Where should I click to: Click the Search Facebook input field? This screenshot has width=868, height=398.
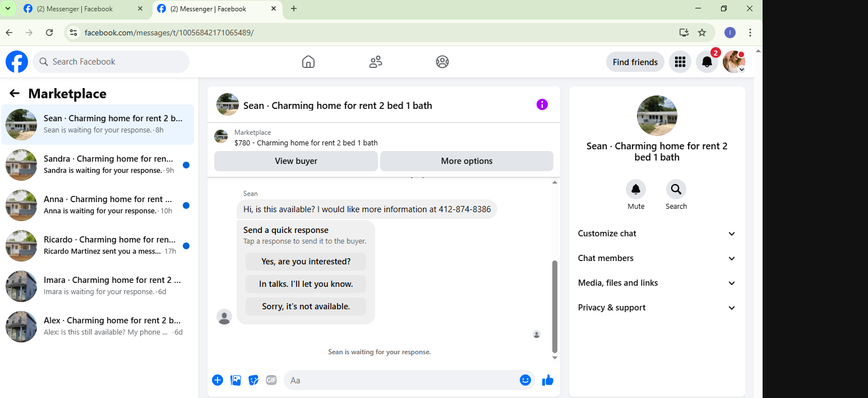pos(111,62)
